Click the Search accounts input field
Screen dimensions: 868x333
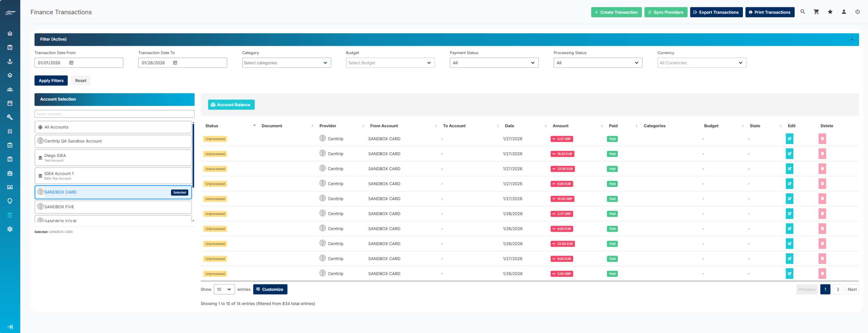(114, 114)
